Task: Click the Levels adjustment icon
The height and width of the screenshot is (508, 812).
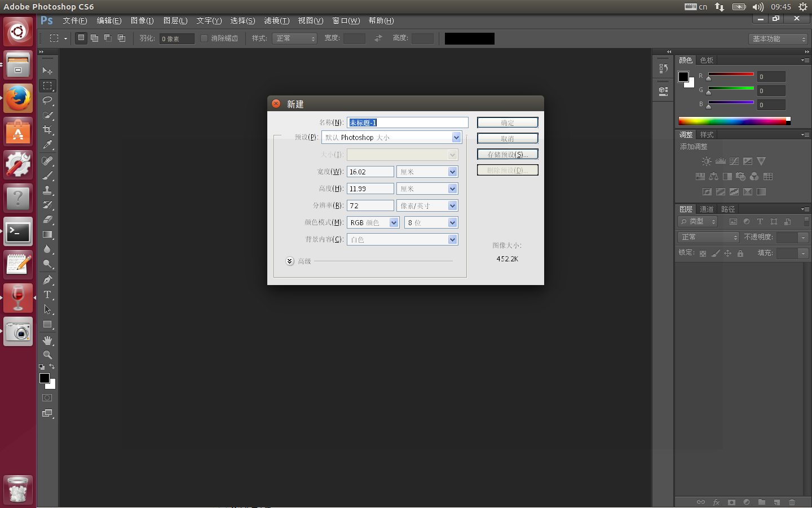Action: click(721, 161)
